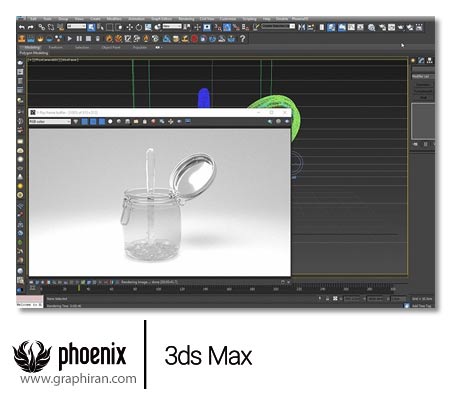Open the Group menu

(63, 19)
